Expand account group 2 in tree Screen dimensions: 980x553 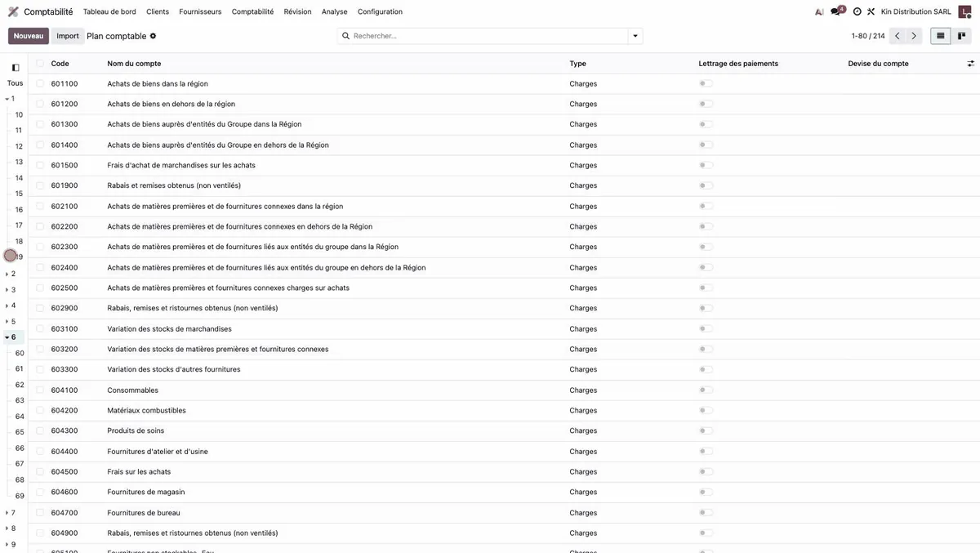(x=7, y=274)
